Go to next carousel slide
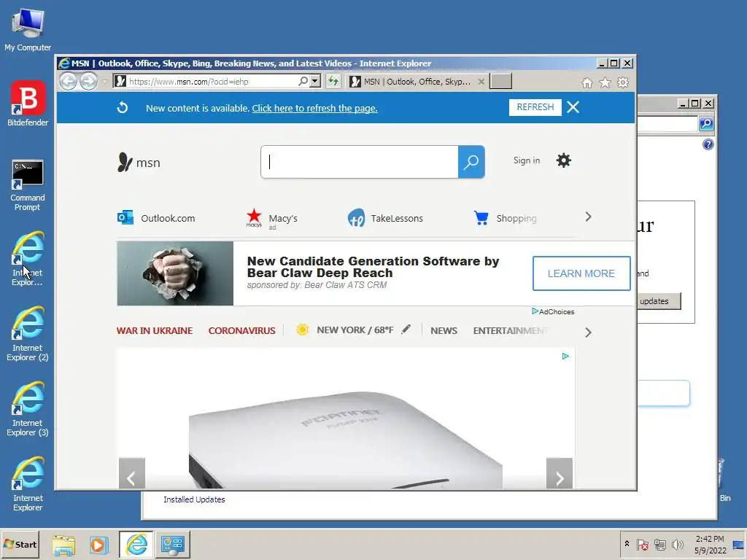 [x=560, y=473]
